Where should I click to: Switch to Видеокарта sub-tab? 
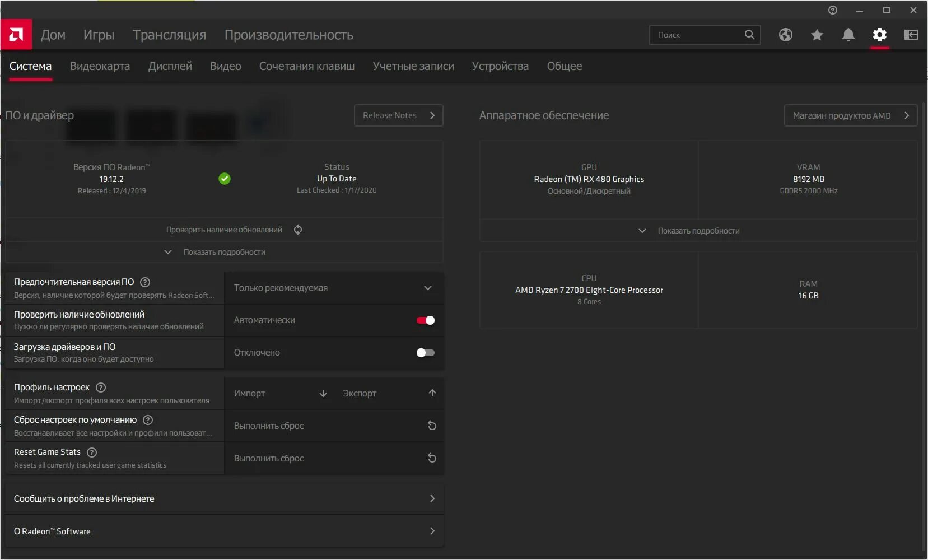(100, 66)
